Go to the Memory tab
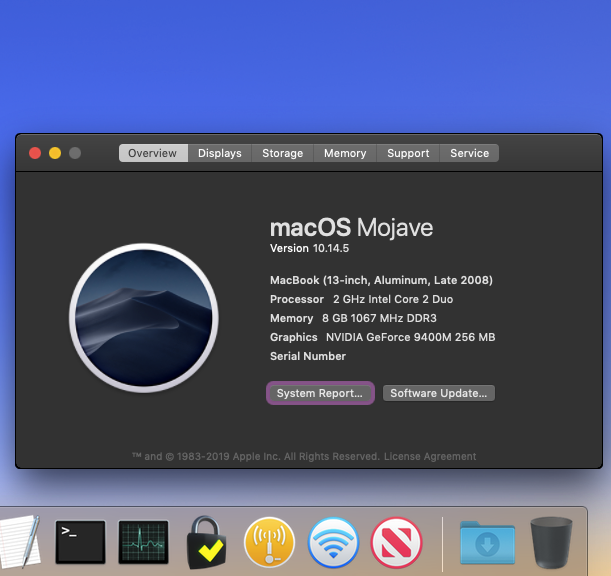Screen dimensions: 611x576 pos(345,153)
